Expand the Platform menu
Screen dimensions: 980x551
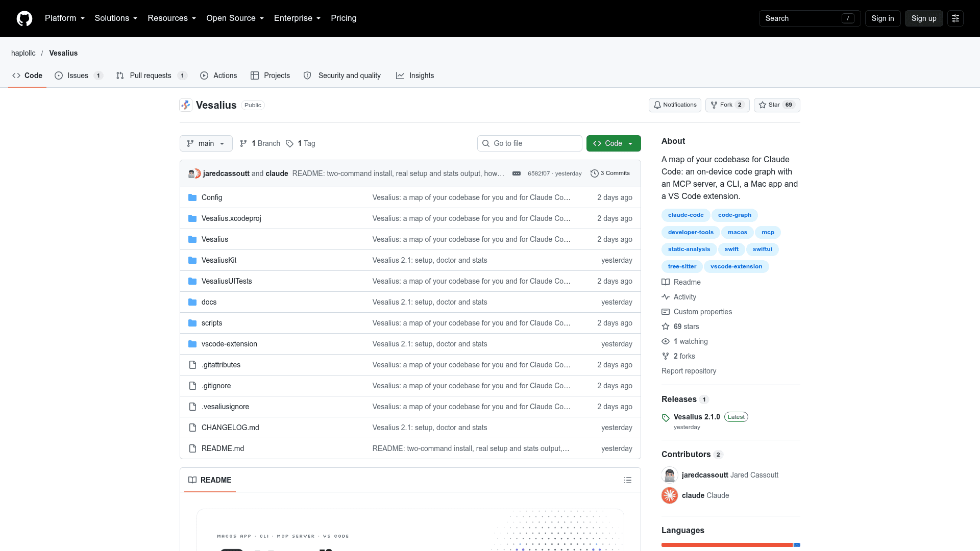click(x=65, y=18)
